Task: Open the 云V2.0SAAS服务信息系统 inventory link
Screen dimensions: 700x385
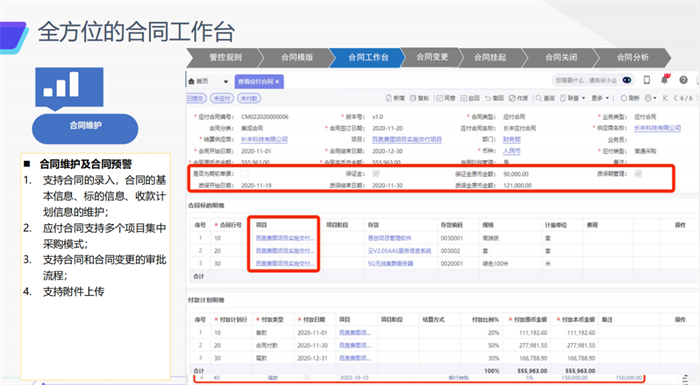Action: [399, 251]
